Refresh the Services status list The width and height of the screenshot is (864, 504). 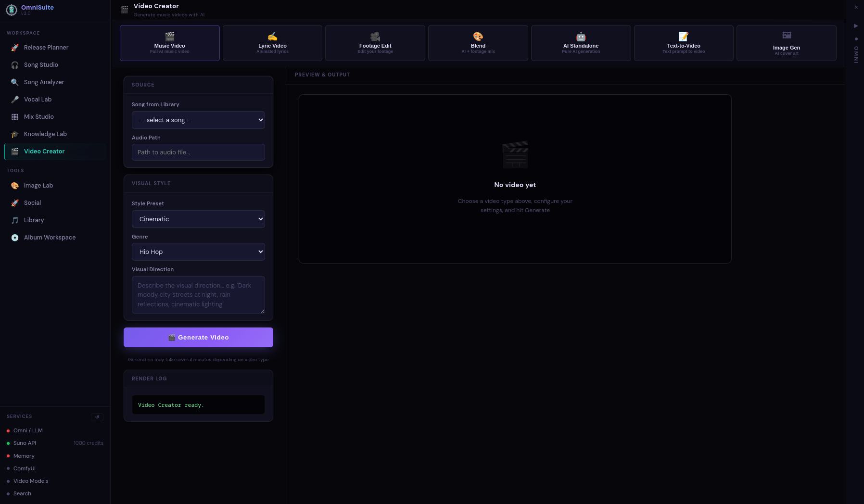(97, 417)
